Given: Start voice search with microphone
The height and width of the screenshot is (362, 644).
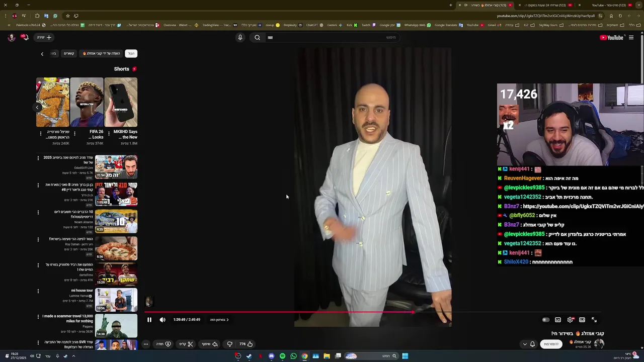Looking at the screenshot, I should coord(240,37).
